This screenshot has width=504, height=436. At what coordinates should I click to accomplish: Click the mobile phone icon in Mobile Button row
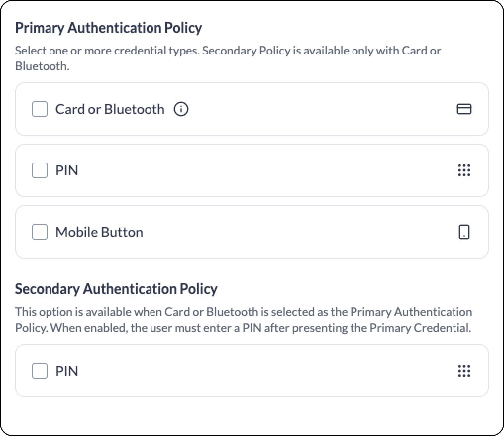(464, 232)
